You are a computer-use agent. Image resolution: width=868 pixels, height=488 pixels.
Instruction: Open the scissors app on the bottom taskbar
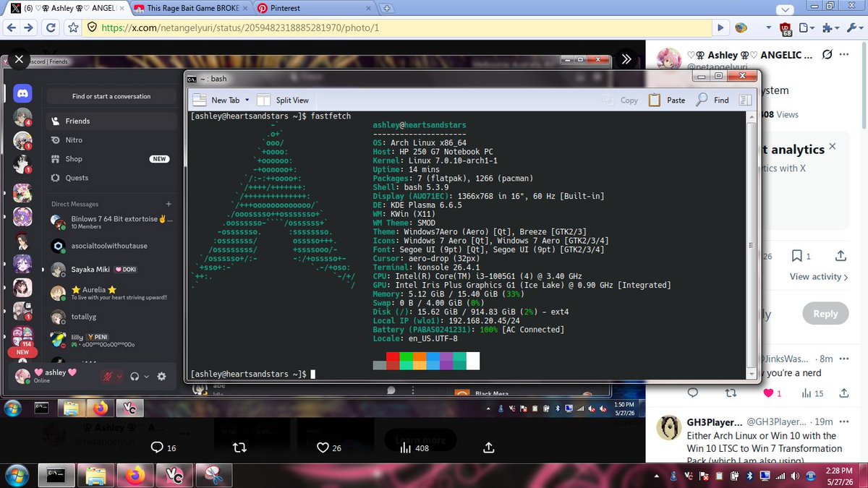click(216, 476)
